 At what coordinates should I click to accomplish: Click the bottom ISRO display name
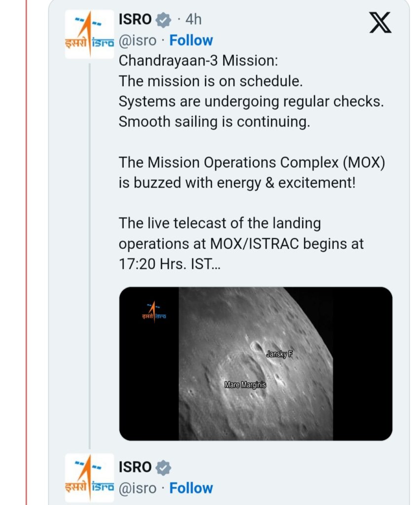(x=135, y=467)
